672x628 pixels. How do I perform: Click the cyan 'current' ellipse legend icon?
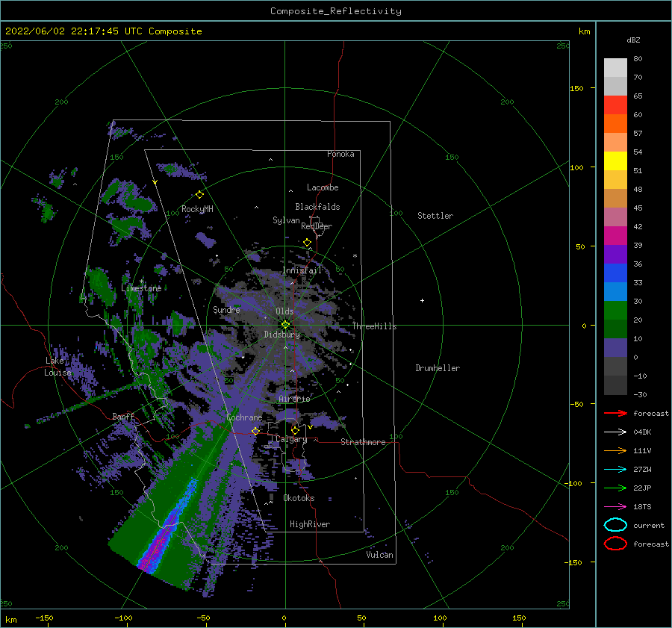tap(615, 525)
